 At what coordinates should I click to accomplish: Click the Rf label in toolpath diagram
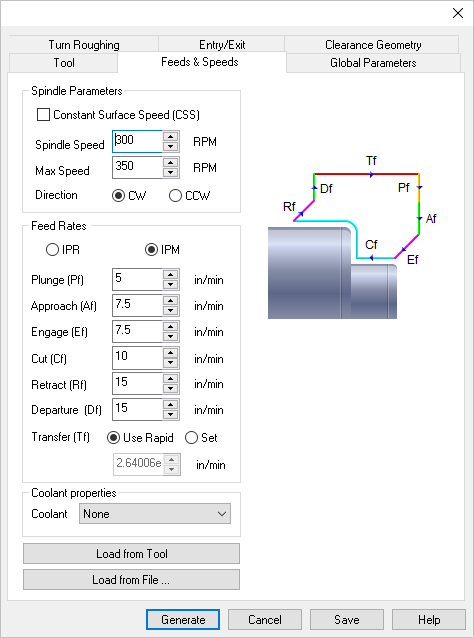click(x=289, y=207)
